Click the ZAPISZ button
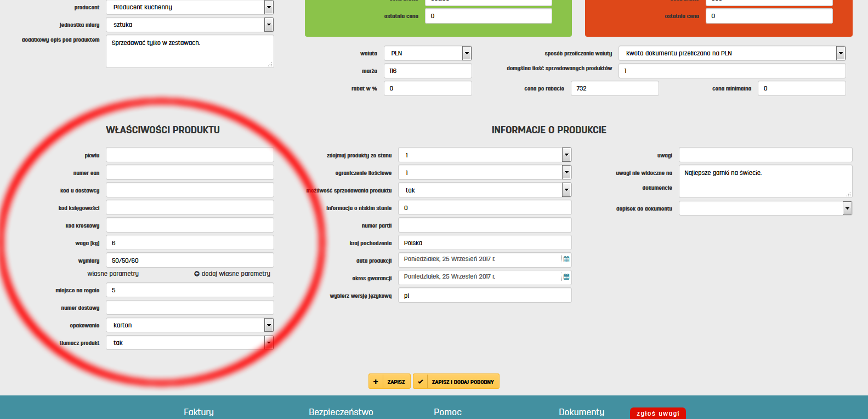This screenshot has width=868, height=419. (x=389, y=382)
